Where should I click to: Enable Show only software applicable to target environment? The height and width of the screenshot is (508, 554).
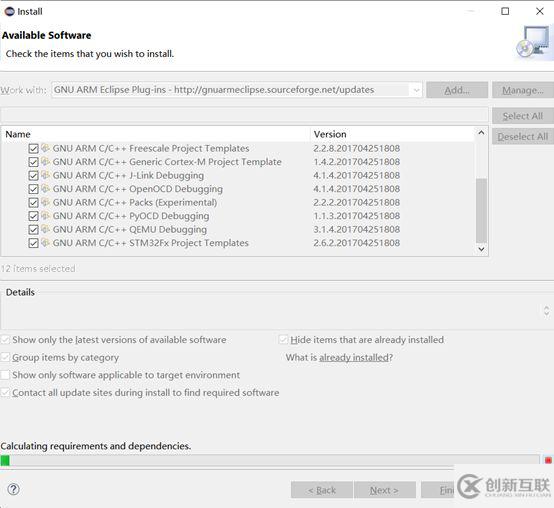tap(5, 375)
